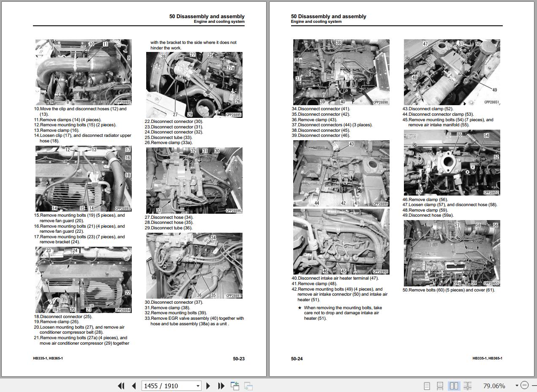Click the zoom out minus button
537x392 pixels.
[524, 385]
